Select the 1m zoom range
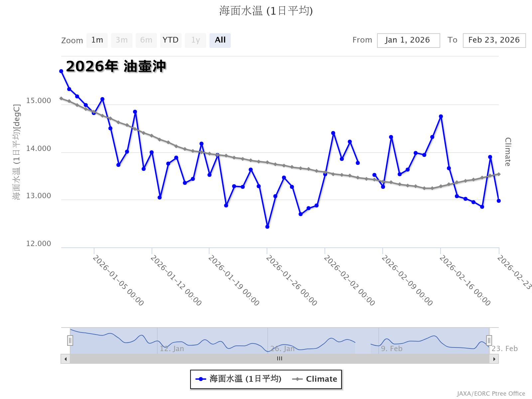The height and width of the screenshot is (399, 532). point(97,40)
